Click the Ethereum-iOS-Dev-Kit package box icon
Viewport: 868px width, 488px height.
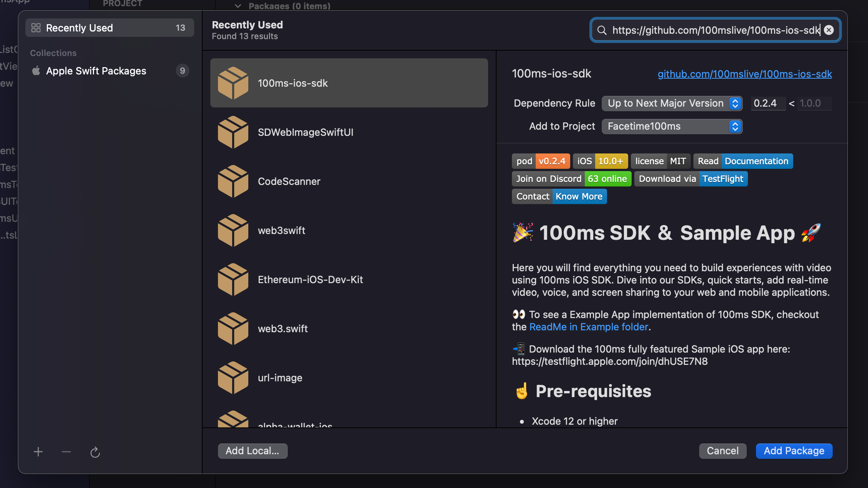[233, 279]
